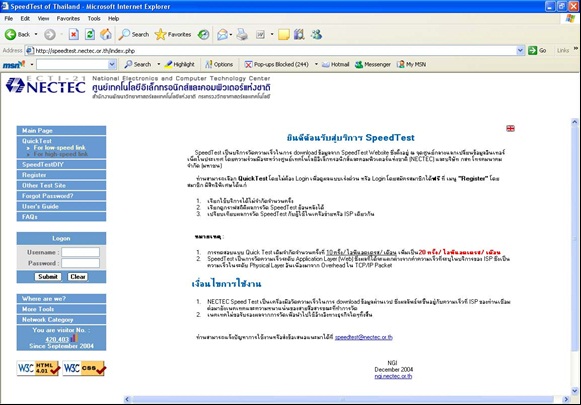Click speedtest@nectec.or.th email link
The height and width of the screenshot is (405, 581).
pyautogui.click(x=363, y=337)
